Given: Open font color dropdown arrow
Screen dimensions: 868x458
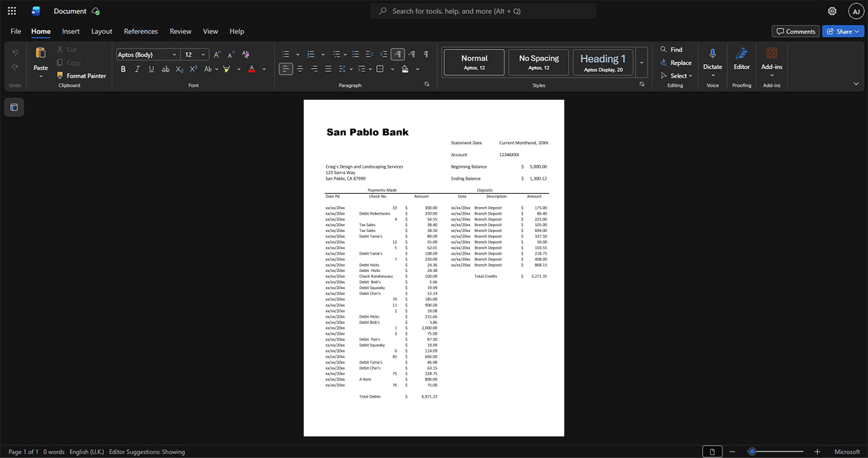Looking at the screenshot, I should pyautogui.click(x=264, y=69).
